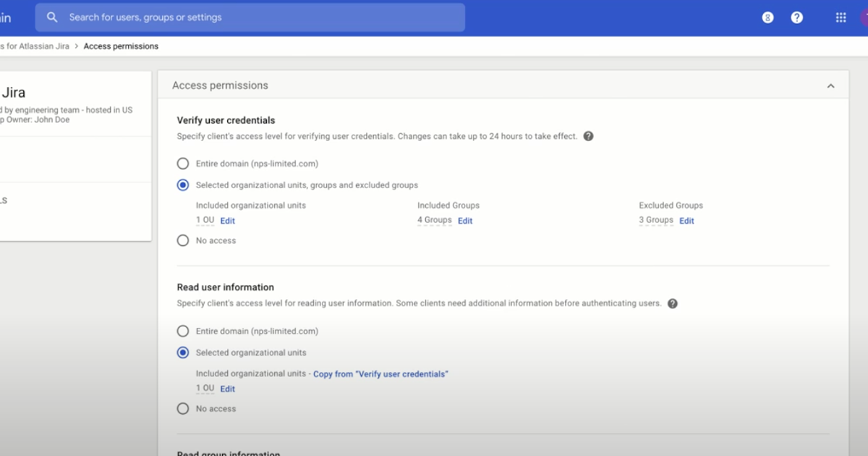Open the Google apps launcher grid
The image size is (868, 456).
(841, 17)
